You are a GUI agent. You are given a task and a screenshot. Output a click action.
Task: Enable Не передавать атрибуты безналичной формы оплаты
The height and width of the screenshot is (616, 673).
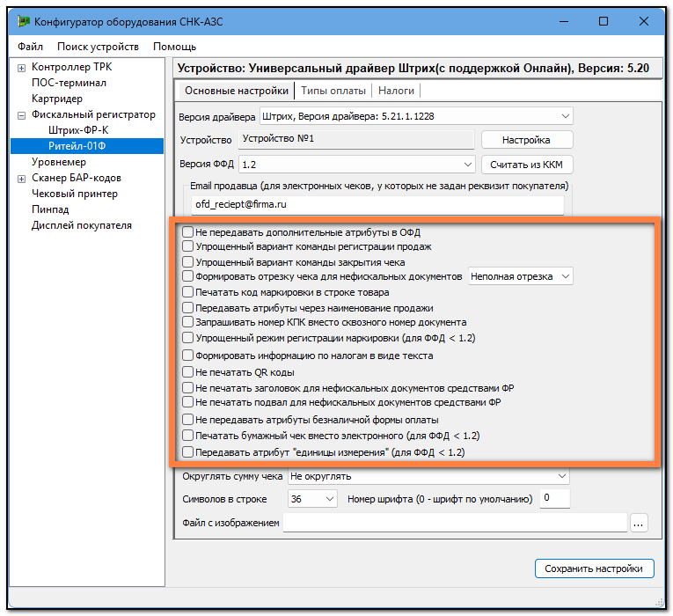click(187, 420)
